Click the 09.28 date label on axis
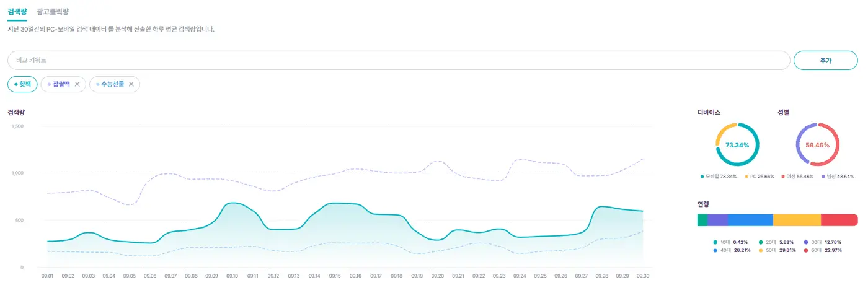 coord(601,276)
